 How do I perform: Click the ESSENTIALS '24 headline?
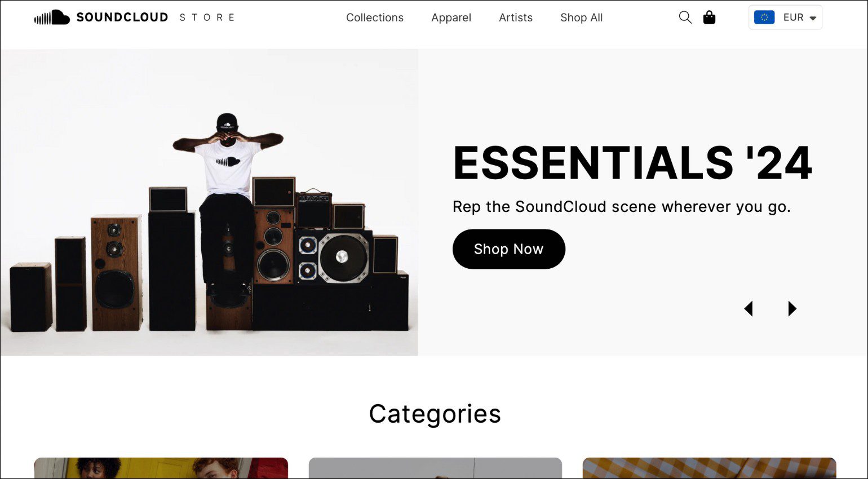pos(632,163)
